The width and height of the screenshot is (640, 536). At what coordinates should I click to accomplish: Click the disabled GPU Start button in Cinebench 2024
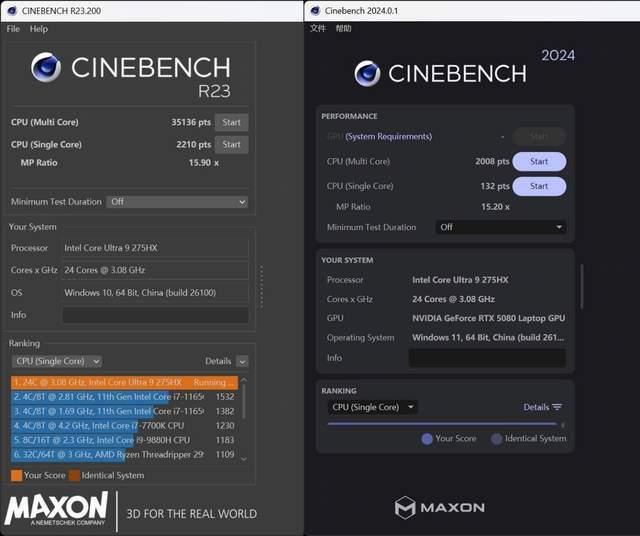[x=539, y=136]
